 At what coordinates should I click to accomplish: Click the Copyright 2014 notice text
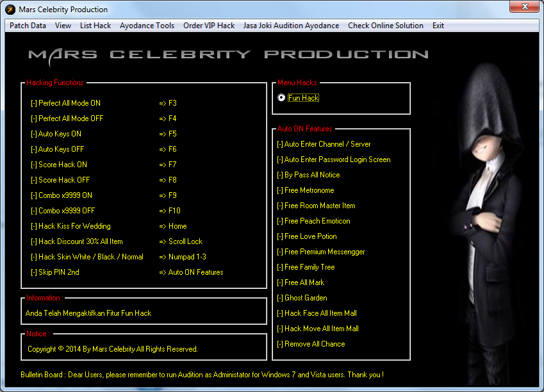(x=113, y=349)
